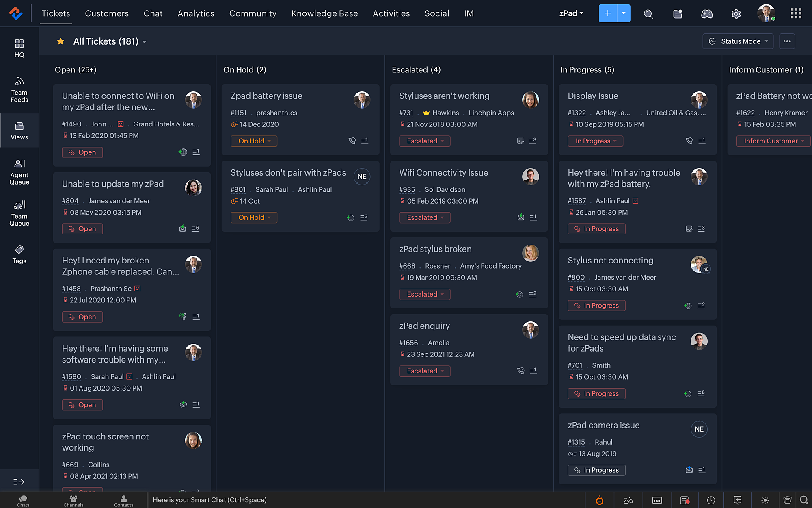Open Tags in left sidebar
Viewport: 812px width, 508px height.
click(x=19, y=254)
